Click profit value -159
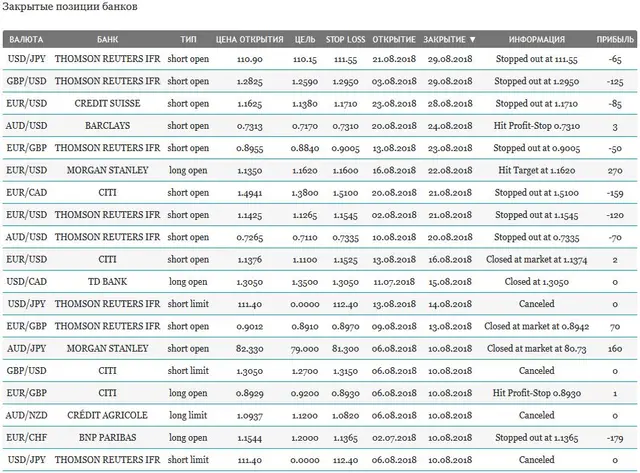 coord(615,193)
